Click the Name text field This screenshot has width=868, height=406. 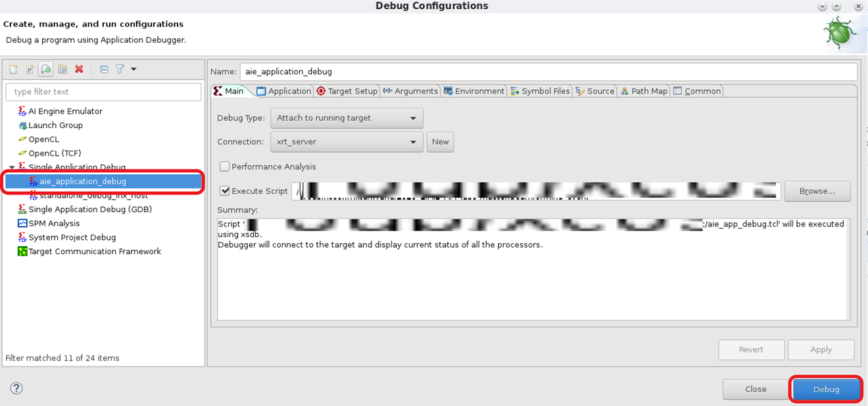[548, 72]
